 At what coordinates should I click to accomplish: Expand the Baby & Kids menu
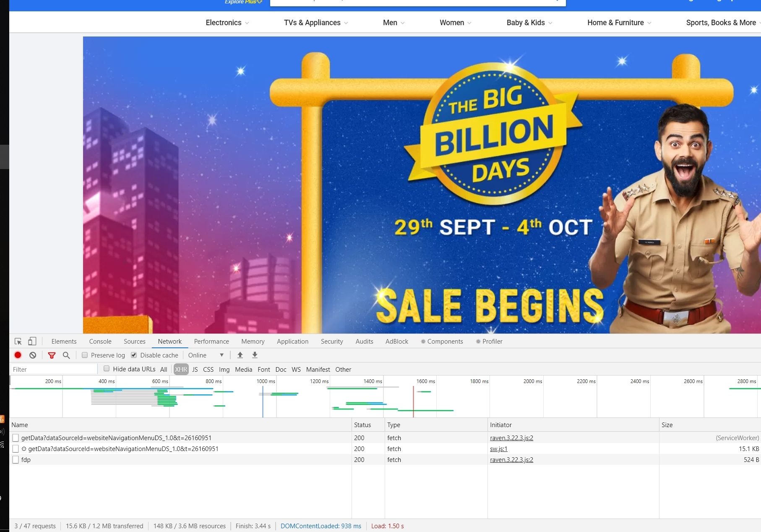pos(529,23)
